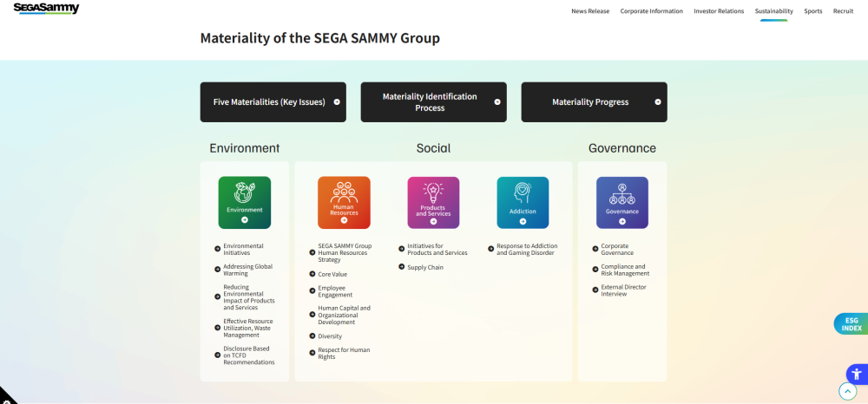Open Addressing Global Warming link
This screenshot has width=868, height=404.
click(x=247, y=270)
